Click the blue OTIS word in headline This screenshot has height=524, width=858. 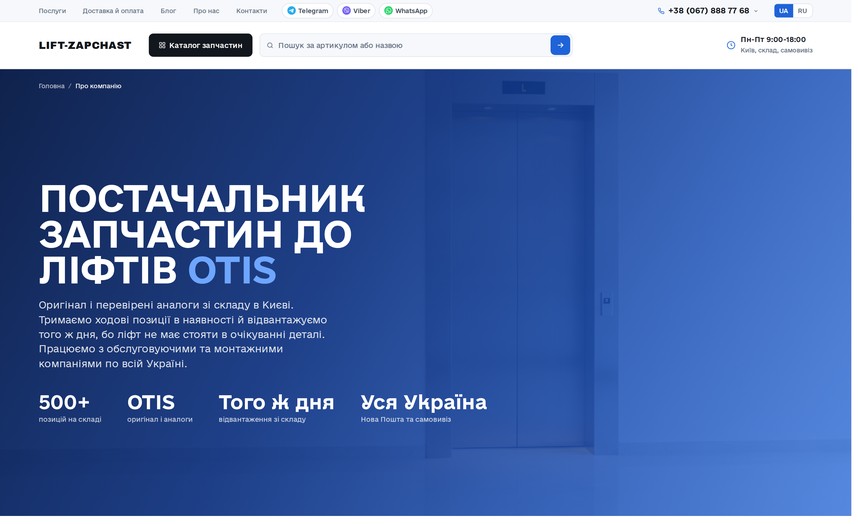(232, 270)
